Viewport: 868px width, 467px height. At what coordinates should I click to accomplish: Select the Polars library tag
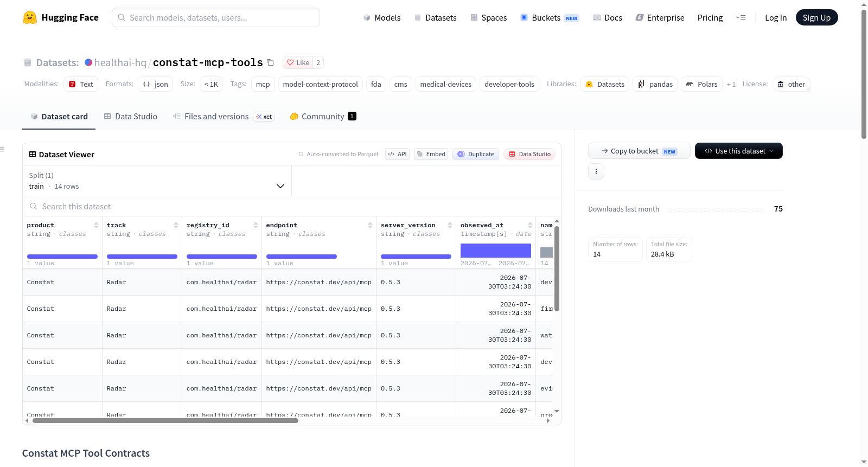coord(701,84)
